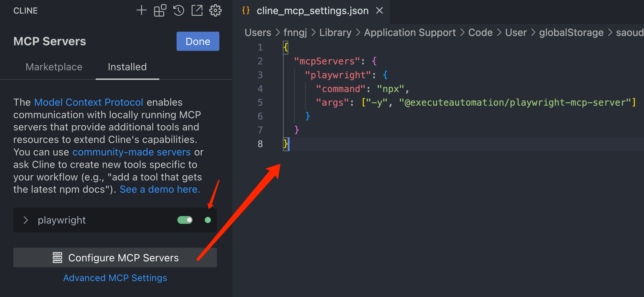Click the globalStorage breadcrumb segment
The width and height of the screenshot is (644, 297).
[x=571, y=32]
